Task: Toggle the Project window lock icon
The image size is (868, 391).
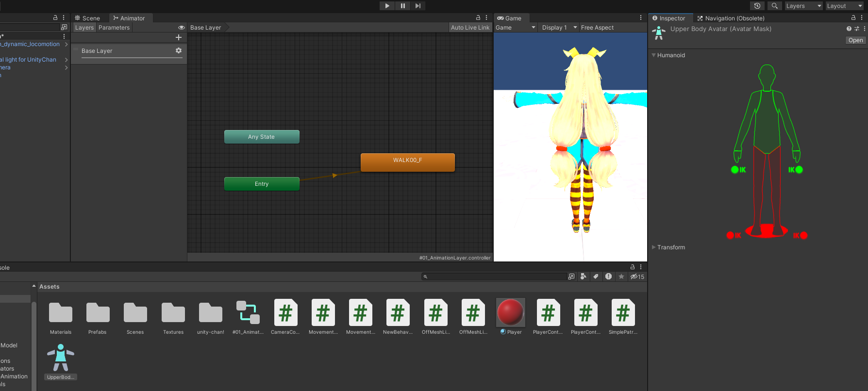Action: (633, 267)
